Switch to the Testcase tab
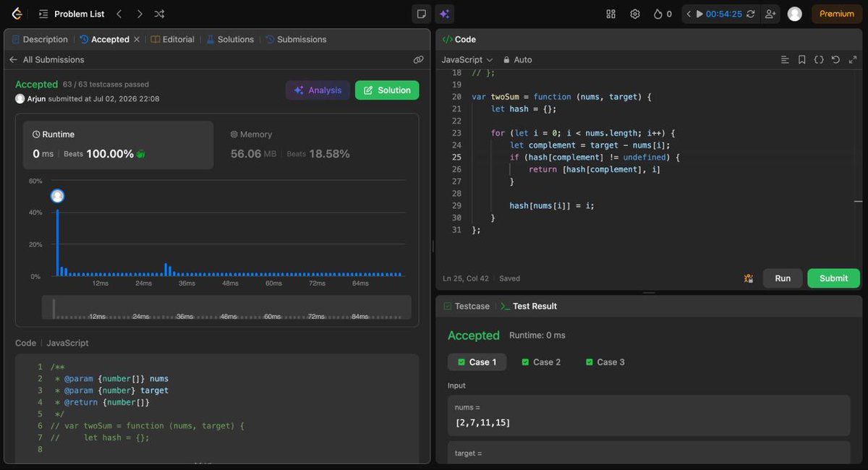868x470 pixels. [x=467, y=306]
